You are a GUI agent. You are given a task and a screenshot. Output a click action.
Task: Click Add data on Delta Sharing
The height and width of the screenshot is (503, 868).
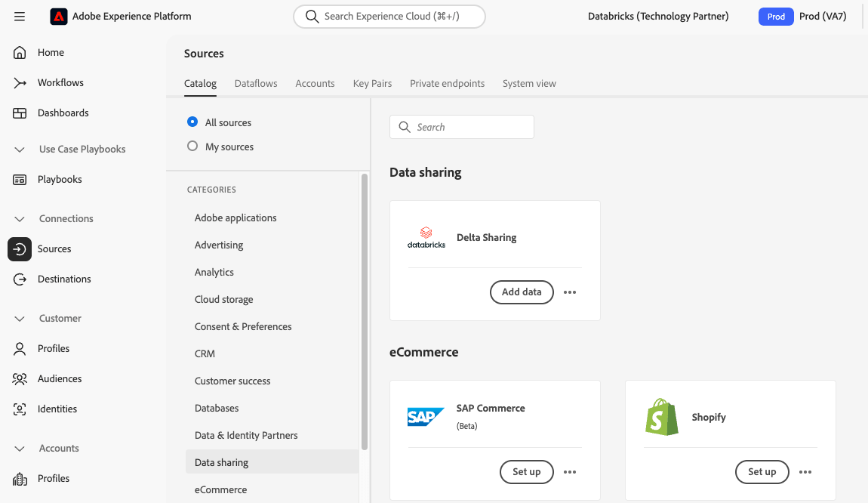[x=522, y=292]
